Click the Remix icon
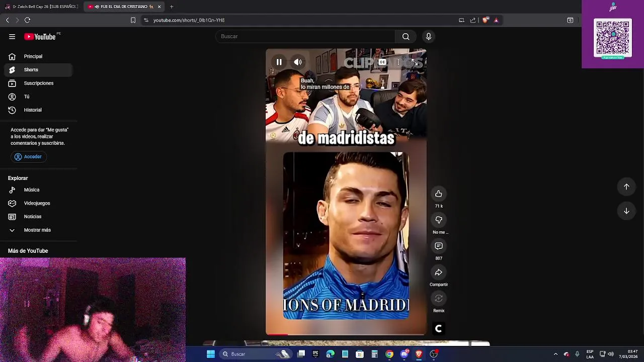This screenshot has height=362, width=644. pyautogui.click(x=439, y=299)
